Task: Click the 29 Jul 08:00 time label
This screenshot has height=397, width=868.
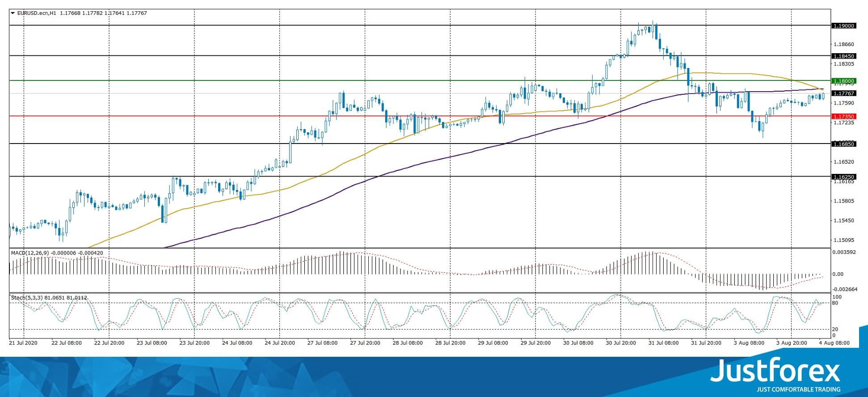Action: pos(493,343)
